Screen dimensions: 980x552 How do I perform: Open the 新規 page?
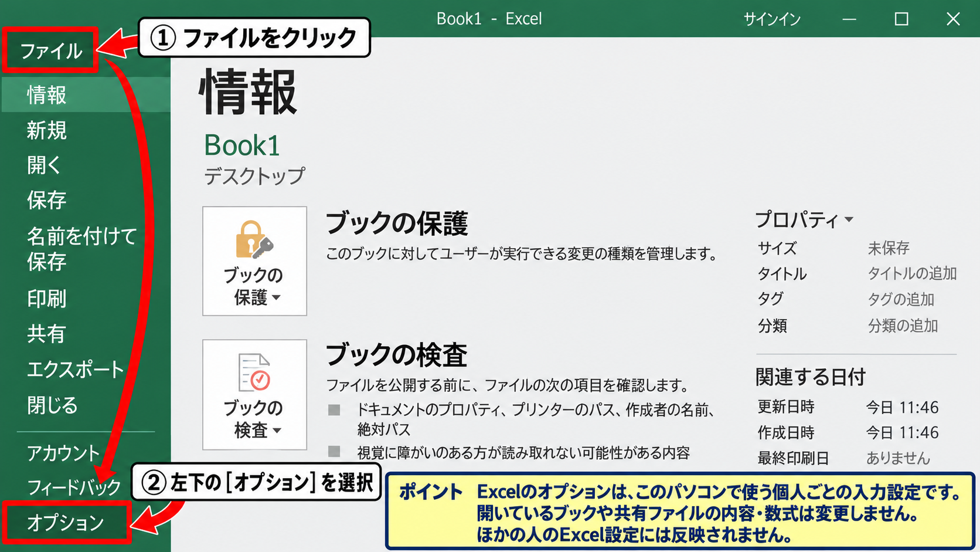coord(47,130)
